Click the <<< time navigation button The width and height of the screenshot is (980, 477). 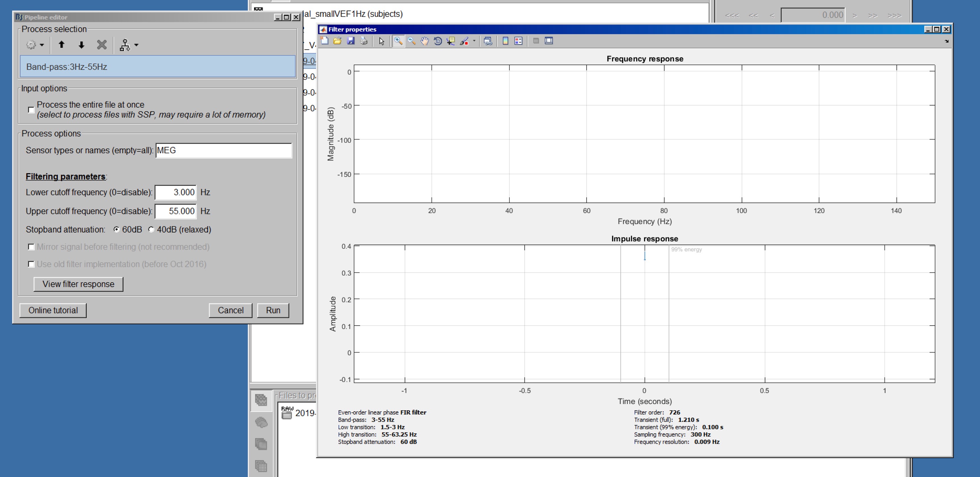(732, 16)
